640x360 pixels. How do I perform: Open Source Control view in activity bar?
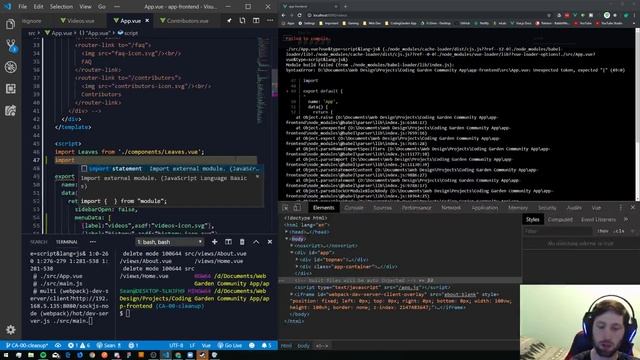[x=11, y=45]
